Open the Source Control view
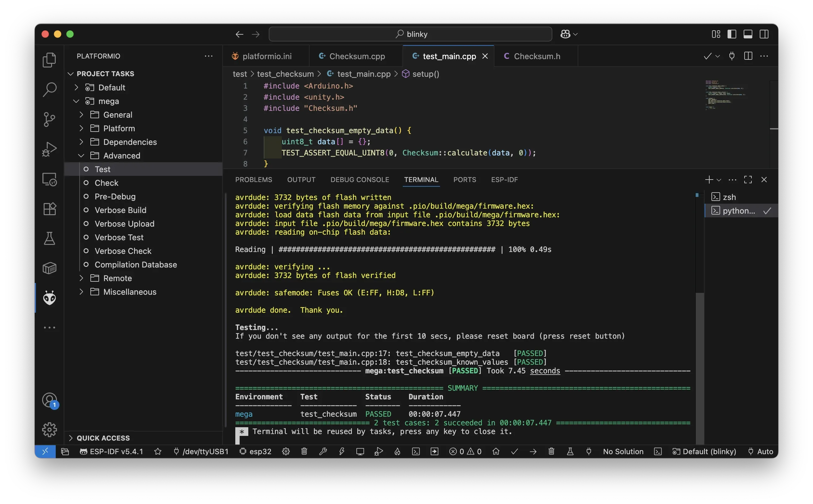The height and width of the screenshot is (504, 813). pos(49,119)
